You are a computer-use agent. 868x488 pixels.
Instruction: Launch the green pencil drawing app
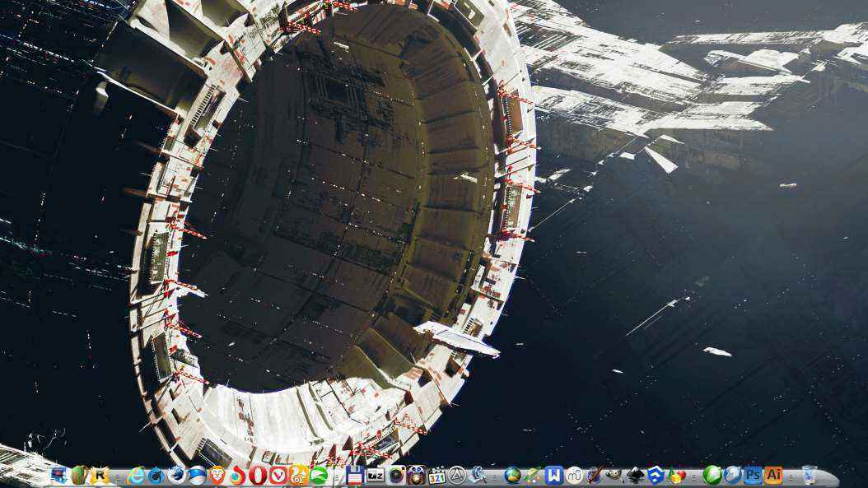(533, 476)
